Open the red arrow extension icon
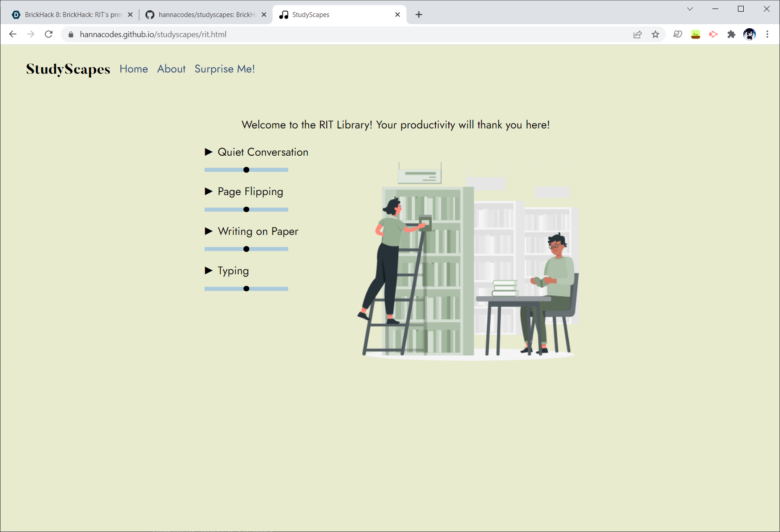780x532 pixels. coord(714,34)
